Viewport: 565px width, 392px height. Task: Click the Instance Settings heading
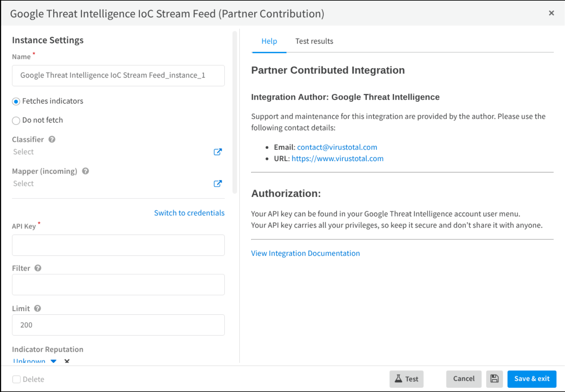click(48, 40)
